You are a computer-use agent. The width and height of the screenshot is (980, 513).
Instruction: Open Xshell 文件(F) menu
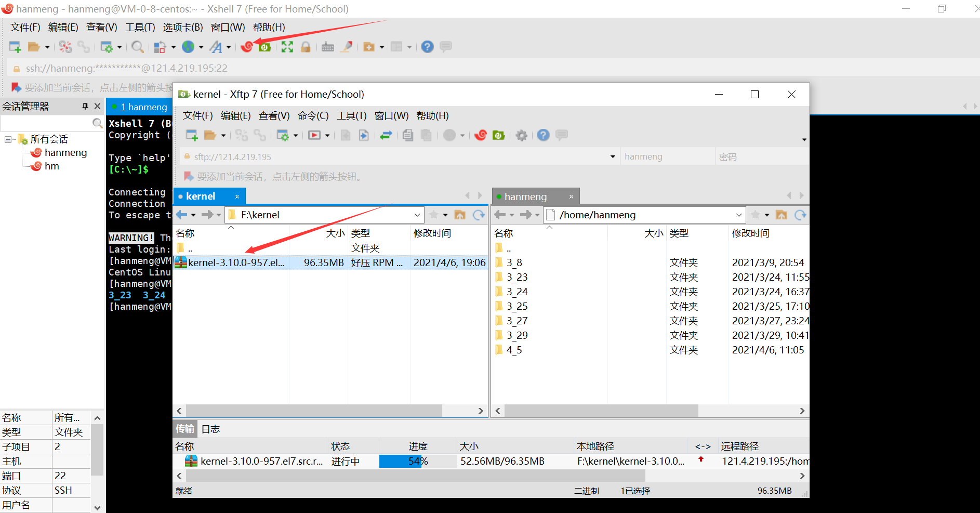pyautogui.click(x=25, y=28)
